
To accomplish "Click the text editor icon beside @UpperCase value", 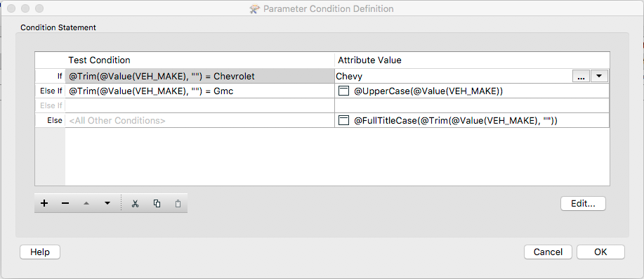I will pyautogui.click(x=343, y=91).
